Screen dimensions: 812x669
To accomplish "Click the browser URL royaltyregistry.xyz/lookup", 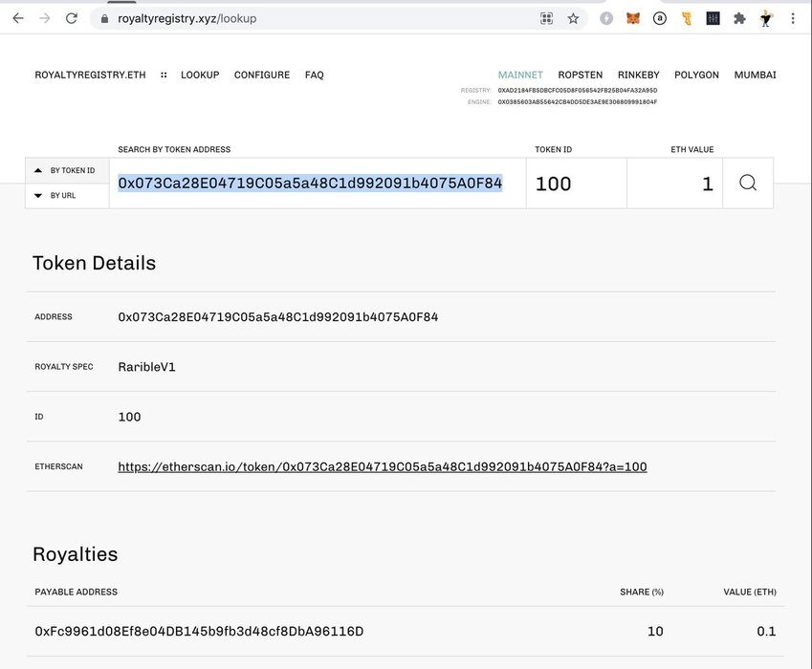I will [x=187, y=18].
